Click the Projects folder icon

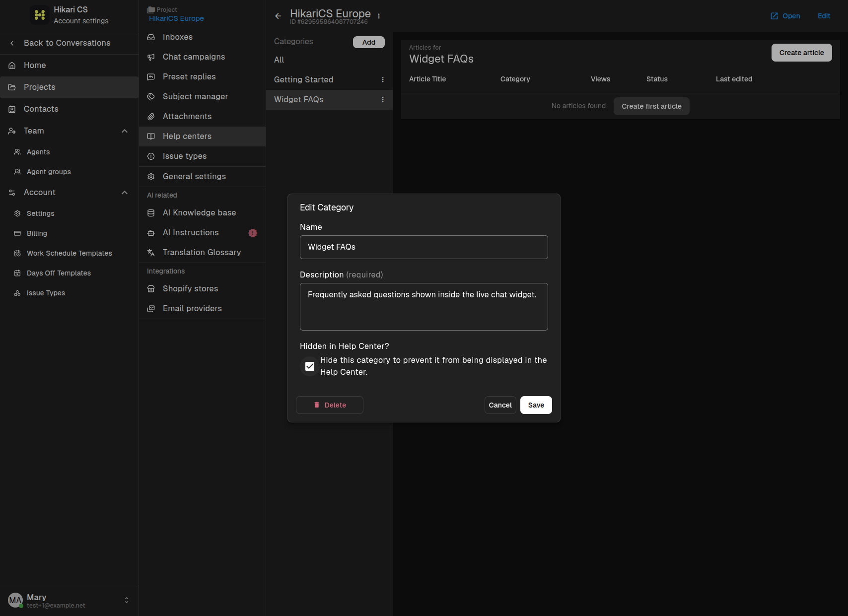click(12, 87)
